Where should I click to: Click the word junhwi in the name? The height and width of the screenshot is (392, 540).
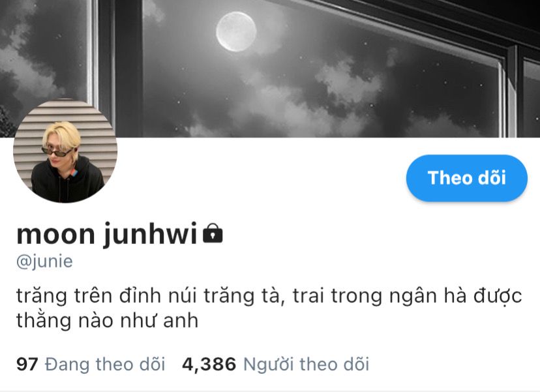tap(151, 234)
